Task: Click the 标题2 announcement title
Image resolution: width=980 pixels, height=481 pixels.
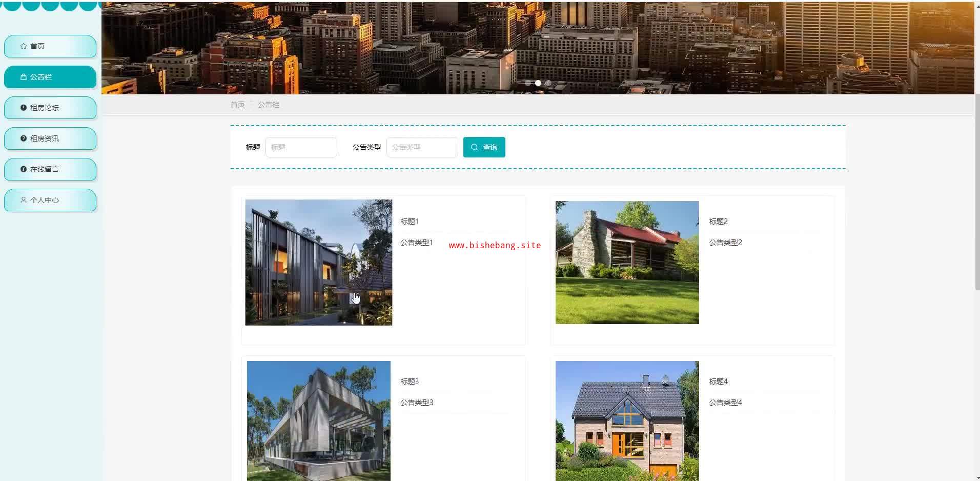Action: click(719, 222)
